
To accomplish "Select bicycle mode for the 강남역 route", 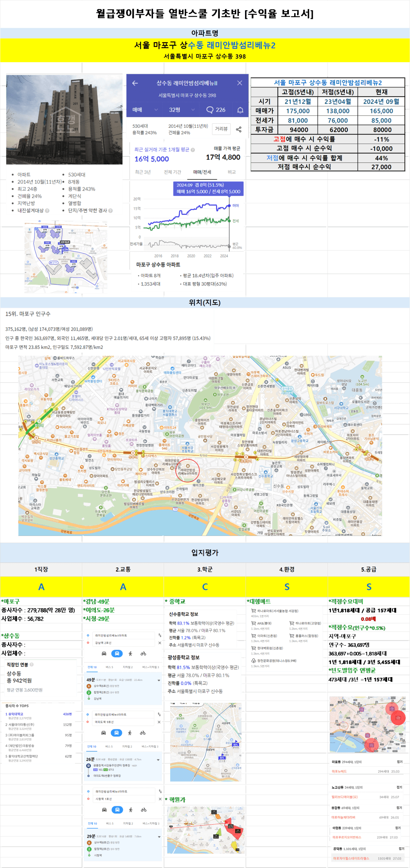I will pyautogui.click(x=143, y=654).
